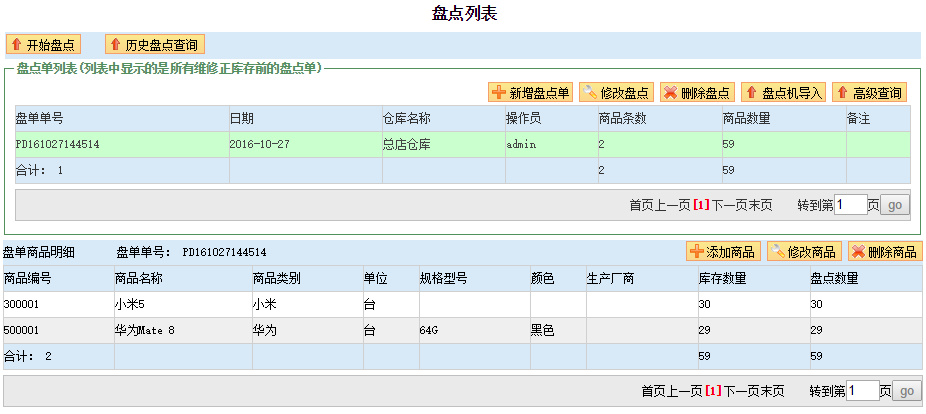Click the 删除盘点 red X icon
The width and height of the screenshot is (926, 414).
(x=669, y=93)
